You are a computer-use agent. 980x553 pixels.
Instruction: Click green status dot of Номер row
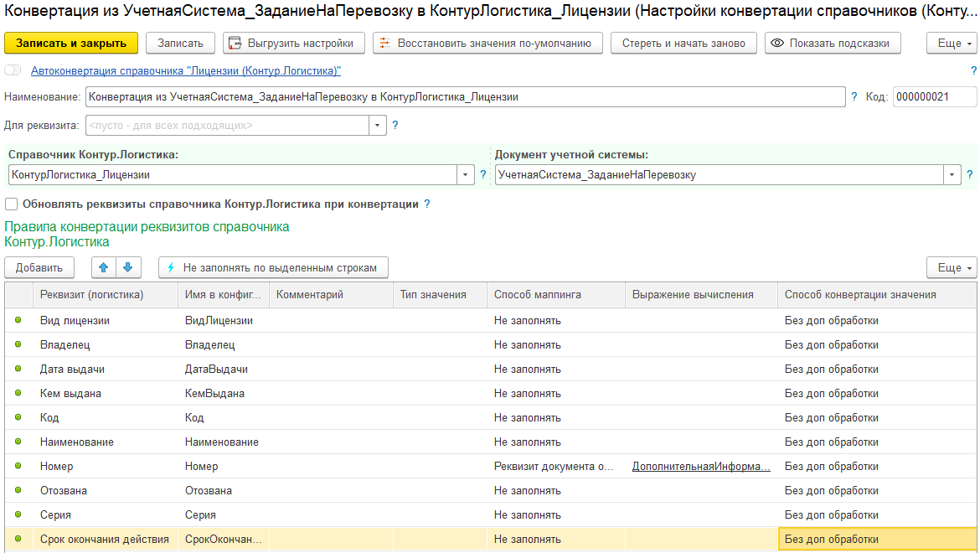(x=18, y=466)
